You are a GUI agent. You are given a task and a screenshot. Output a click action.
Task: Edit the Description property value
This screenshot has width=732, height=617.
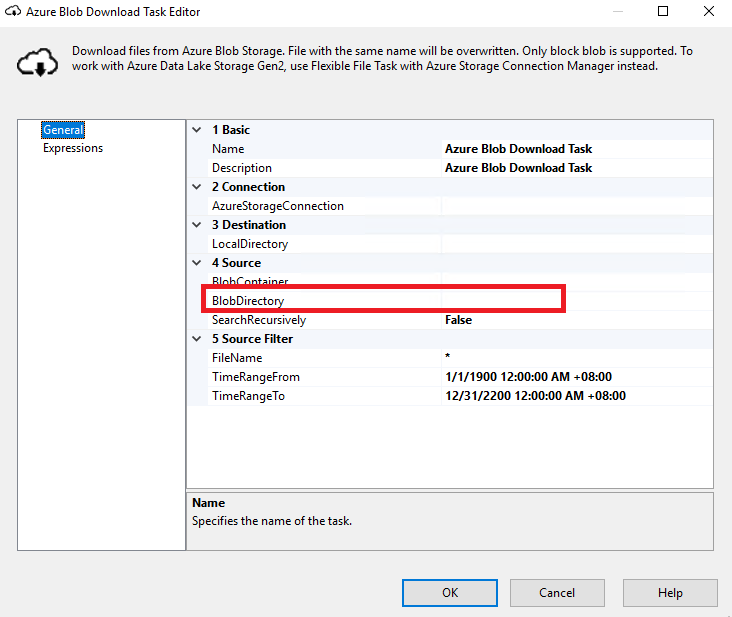(577, 168)
